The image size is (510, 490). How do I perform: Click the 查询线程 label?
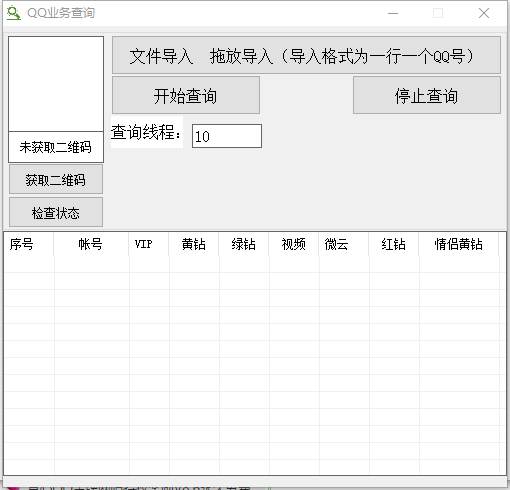tap(147, 132)
